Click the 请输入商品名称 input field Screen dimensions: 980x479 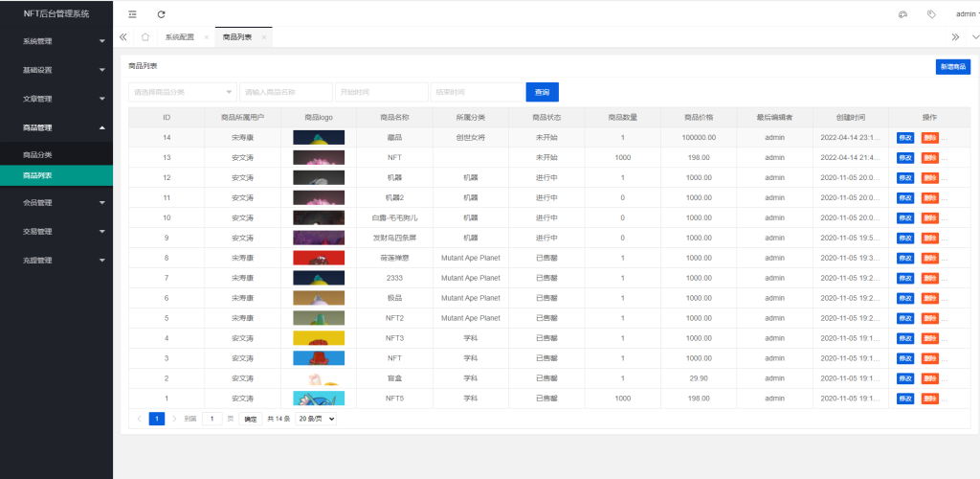(285, 92)
